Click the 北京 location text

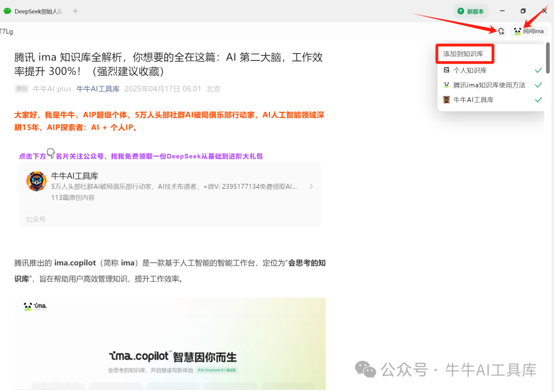(213, 89)
